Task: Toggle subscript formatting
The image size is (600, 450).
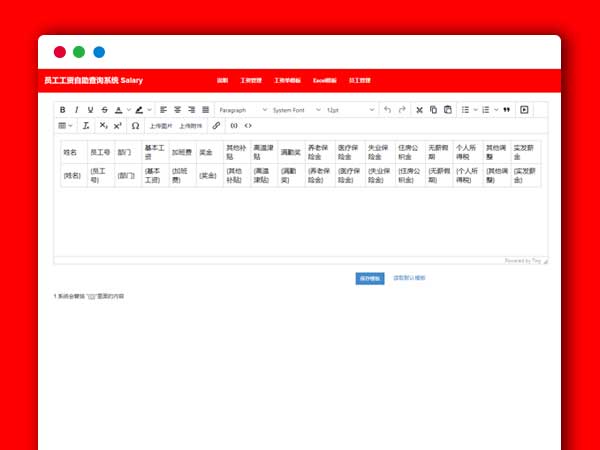Action: (x=103, y=126)
